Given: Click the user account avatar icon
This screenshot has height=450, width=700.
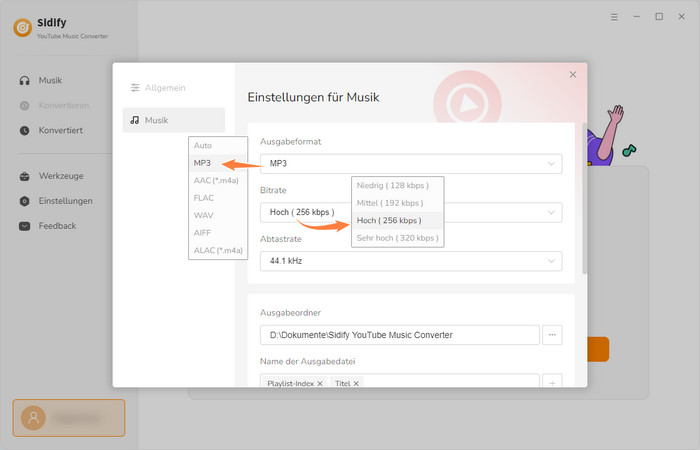Looking at the screenshot, I should (33, 418).
